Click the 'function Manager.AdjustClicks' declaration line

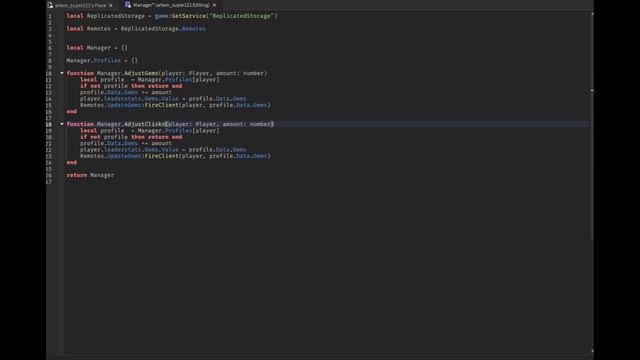(x=170, y=124)
